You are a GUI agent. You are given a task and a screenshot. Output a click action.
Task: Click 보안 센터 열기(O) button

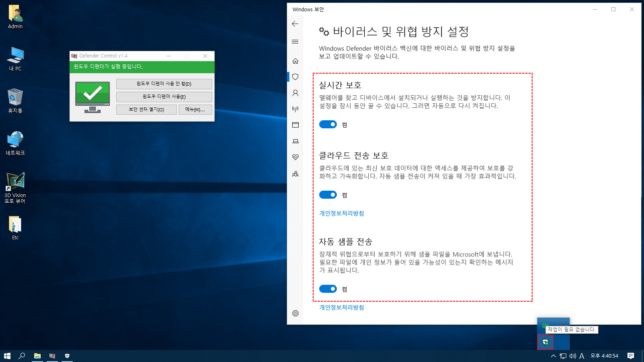pyautogui.click(x=147, y=109)
